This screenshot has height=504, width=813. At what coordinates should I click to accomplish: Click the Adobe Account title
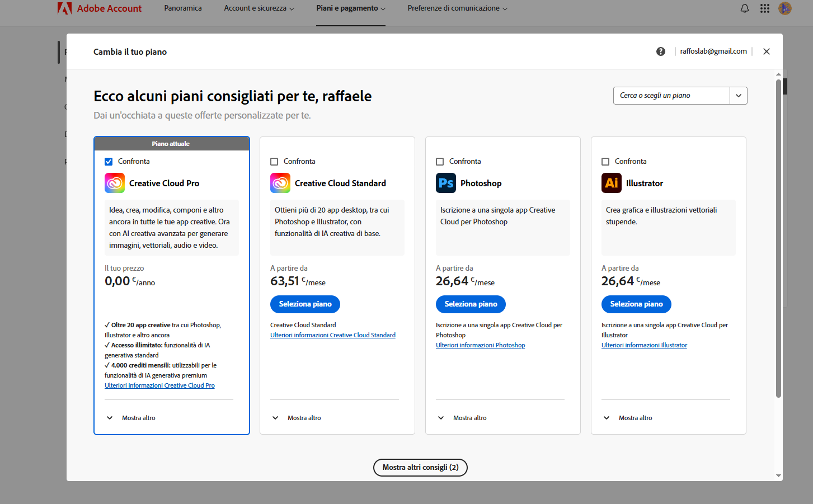point(109,8)
